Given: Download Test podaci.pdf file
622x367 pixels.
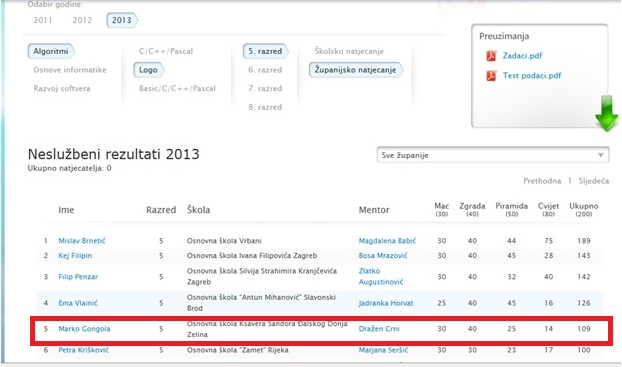Looking at the screenshot, I should coord(532,75).
